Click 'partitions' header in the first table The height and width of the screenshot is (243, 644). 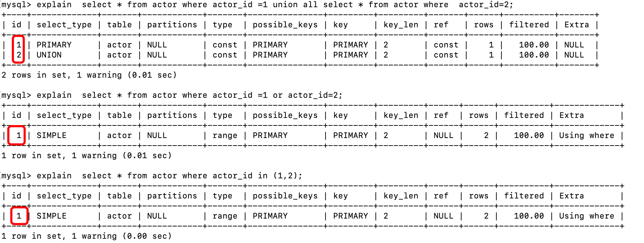172,25
